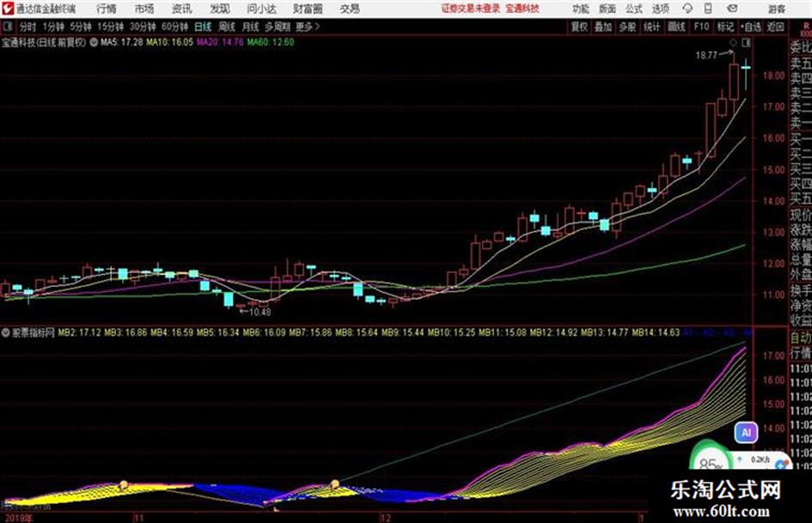
Task: Switch to 15分钟 chart period
Action: click(x=111, y=27)
